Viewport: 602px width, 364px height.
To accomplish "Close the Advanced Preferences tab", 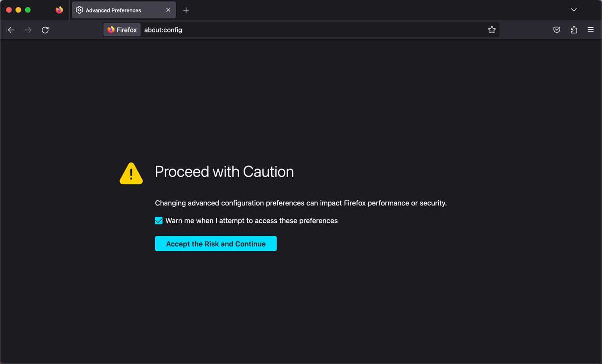I will (x=168, y=10).
